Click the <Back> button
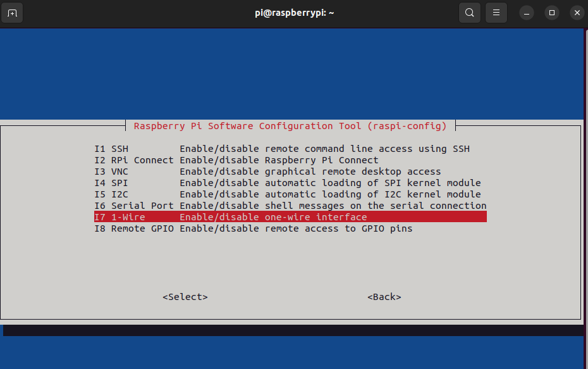 click(384, 297)
